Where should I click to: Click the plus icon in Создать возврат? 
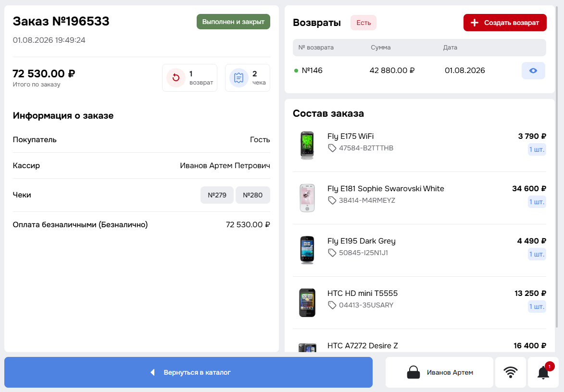click(475, 23)
